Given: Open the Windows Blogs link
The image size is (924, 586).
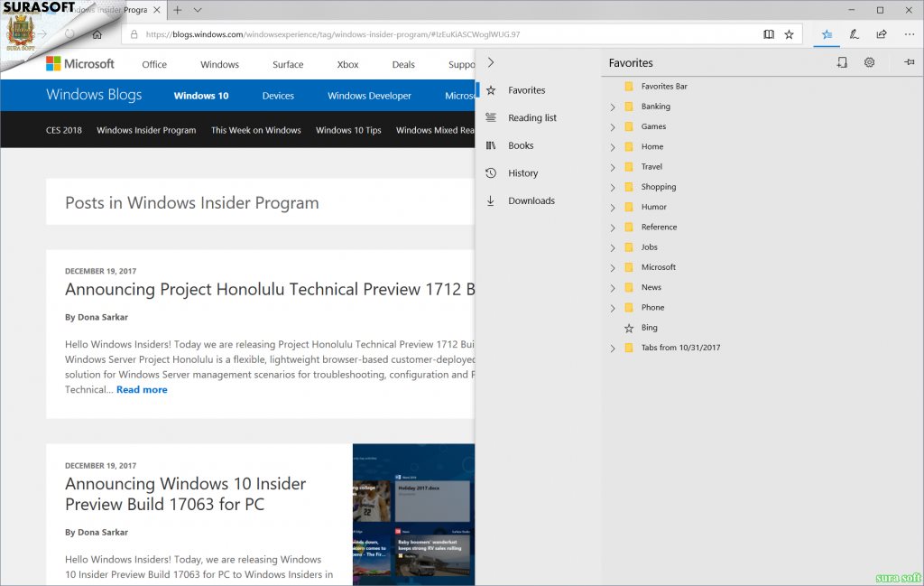Looking at the screenshot, I should pos(94,94).
